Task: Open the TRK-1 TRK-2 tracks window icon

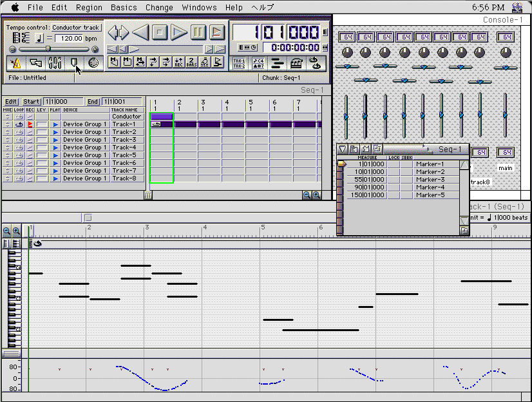Action: pyautogui.click(x=239, y=62)
